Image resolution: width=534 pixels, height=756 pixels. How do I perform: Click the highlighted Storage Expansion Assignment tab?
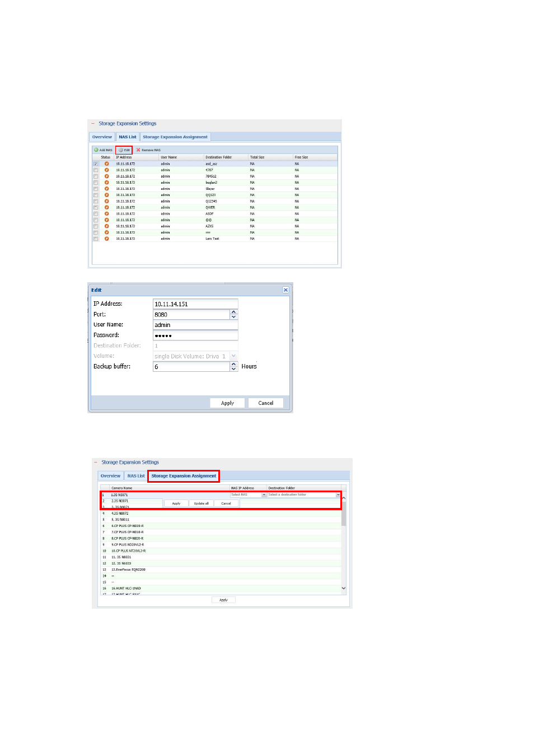(184, 476)
